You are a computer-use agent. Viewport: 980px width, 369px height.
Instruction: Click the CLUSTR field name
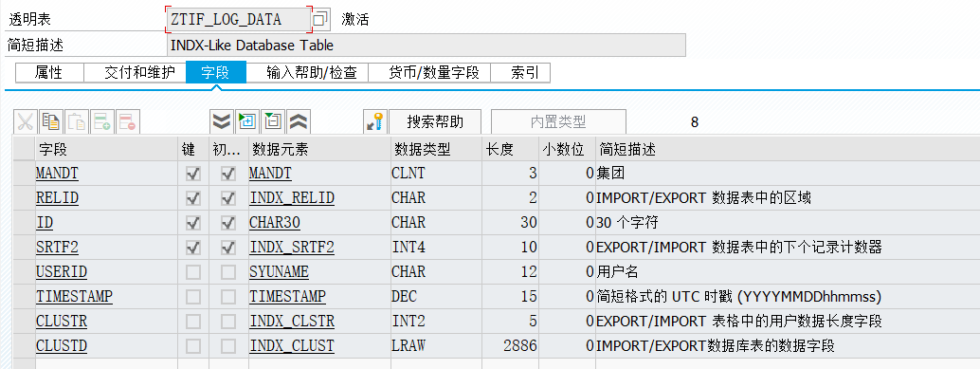tap(62, 322)
